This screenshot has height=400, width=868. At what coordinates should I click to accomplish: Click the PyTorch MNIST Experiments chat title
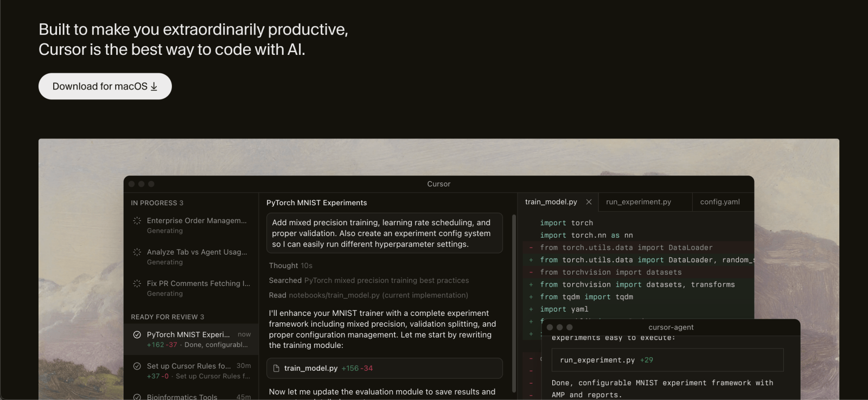317,203
